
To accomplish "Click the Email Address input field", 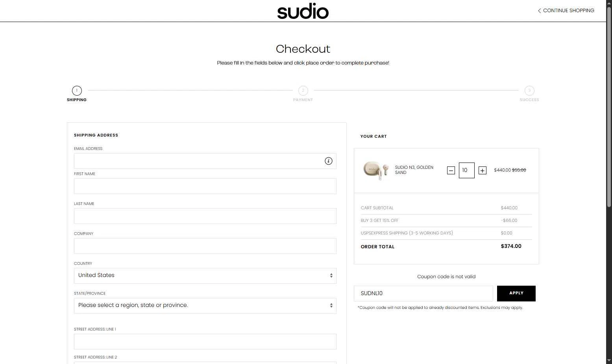I will pyautogui.click(x=205, y=161).
